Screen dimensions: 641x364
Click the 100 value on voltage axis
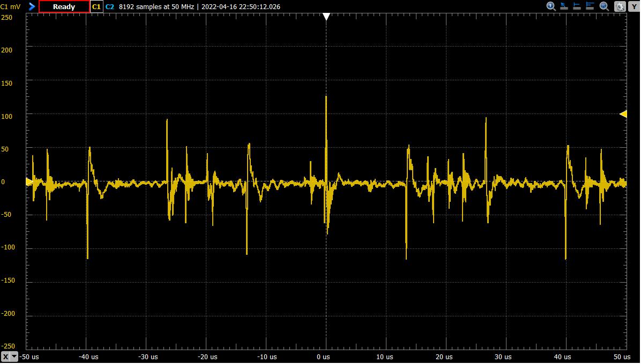click(x=7, y=116)
